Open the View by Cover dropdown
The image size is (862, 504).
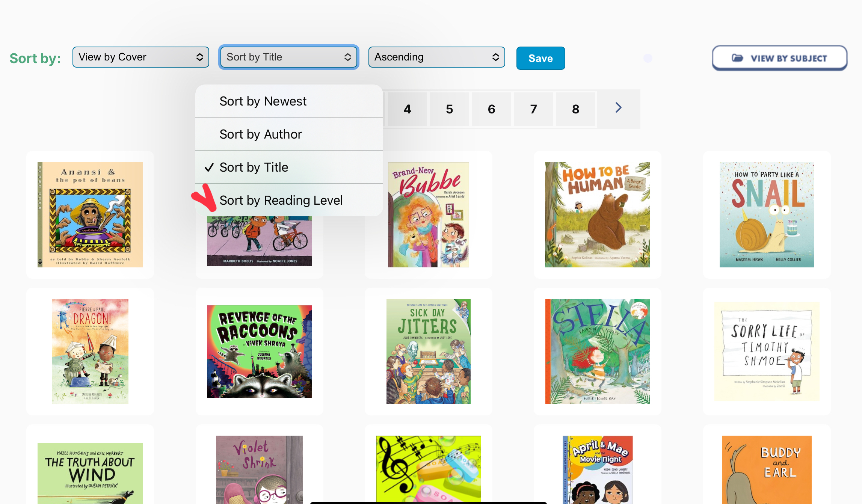[140, 57]
